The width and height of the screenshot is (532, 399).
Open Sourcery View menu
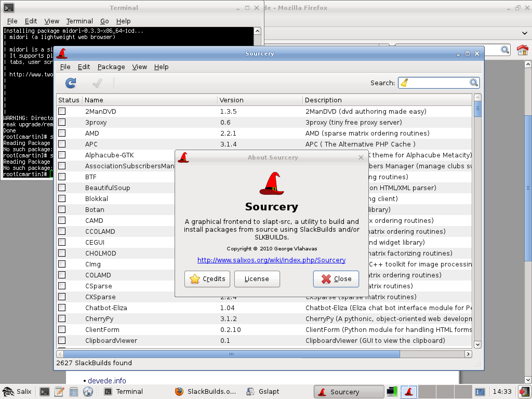[x=139, y=67]
